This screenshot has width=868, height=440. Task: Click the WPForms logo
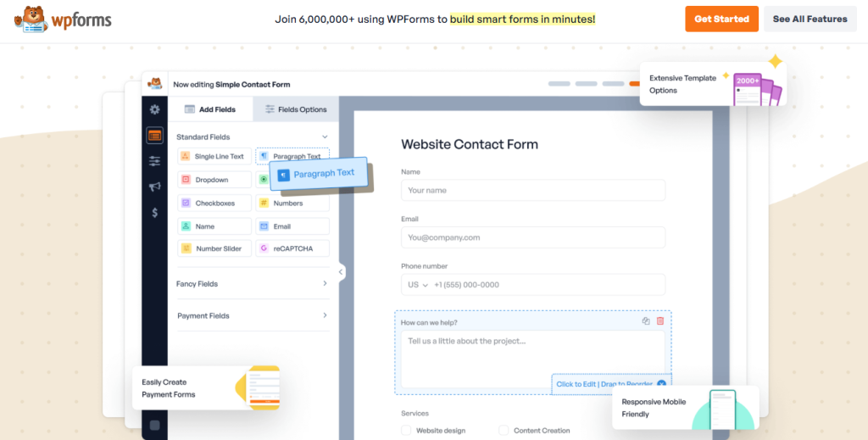point(63,19)
